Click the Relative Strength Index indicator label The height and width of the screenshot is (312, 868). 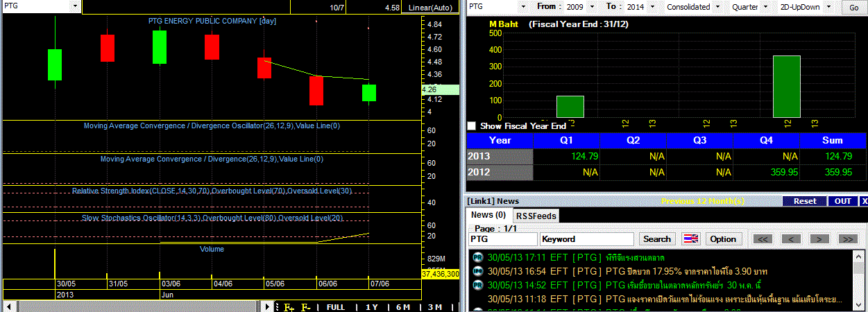(212, 191)
